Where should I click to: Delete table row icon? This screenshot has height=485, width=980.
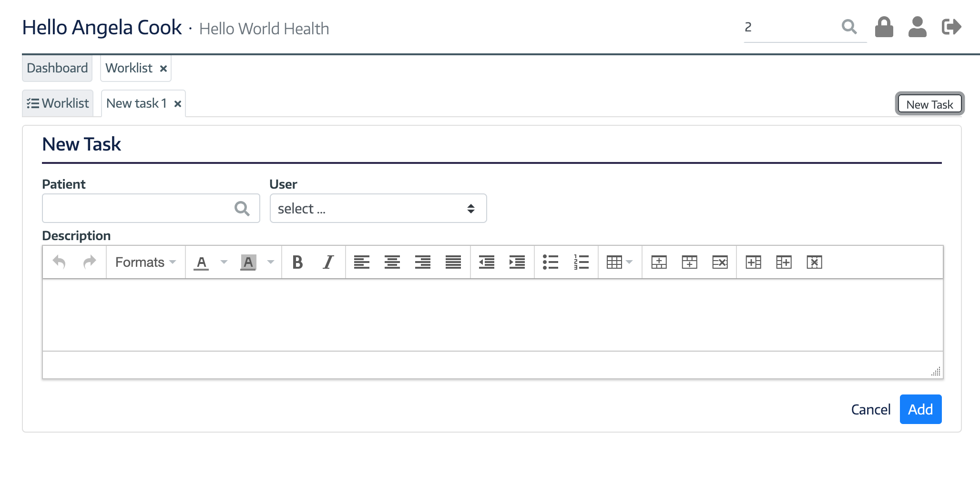pos(720,262)
